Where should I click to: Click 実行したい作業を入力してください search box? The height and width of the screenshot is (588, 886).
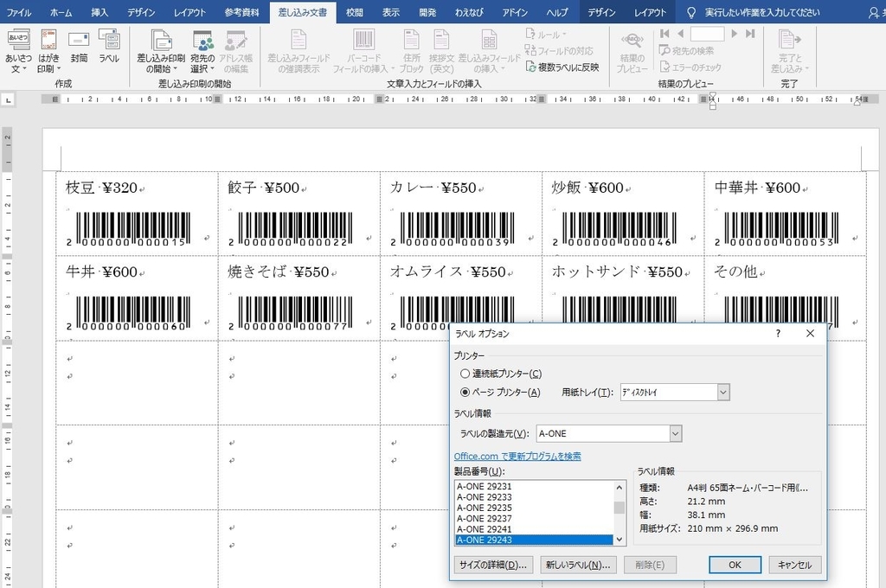click(x=762, y=12)
